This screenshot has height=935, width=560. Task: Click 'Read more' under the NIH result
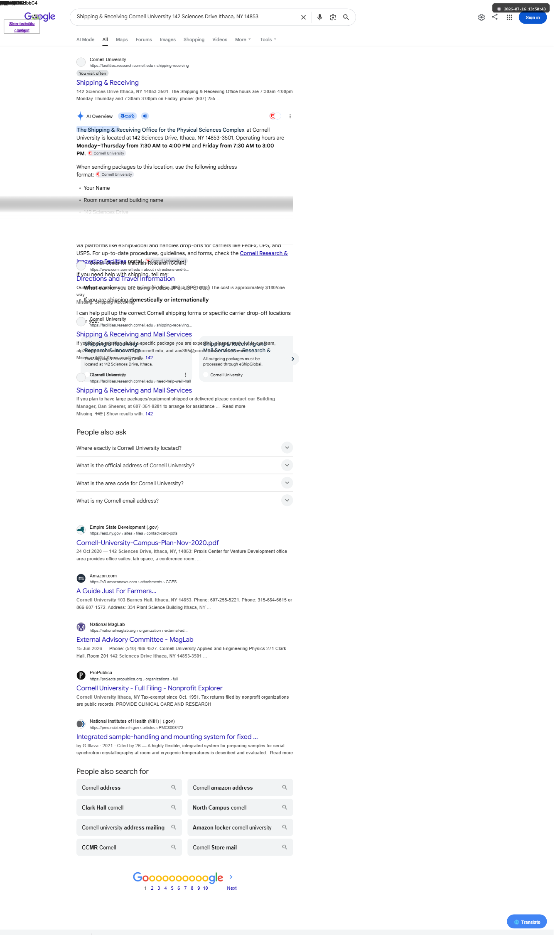tap(281, 753)
